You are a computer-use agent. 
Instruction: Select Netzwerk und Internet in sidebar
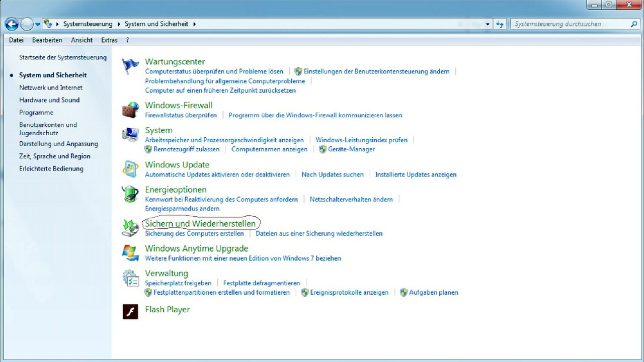coord(51,87)
